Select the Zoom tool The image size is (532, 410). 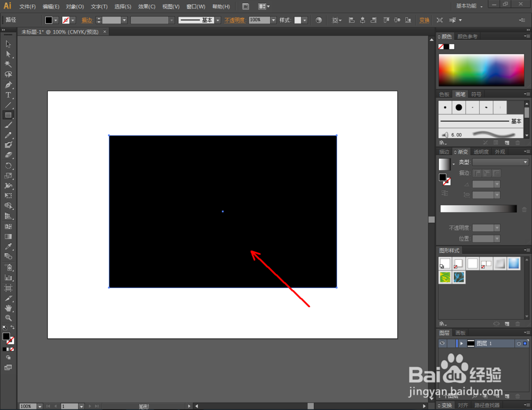pyautogui.click(x=8, y=318)
